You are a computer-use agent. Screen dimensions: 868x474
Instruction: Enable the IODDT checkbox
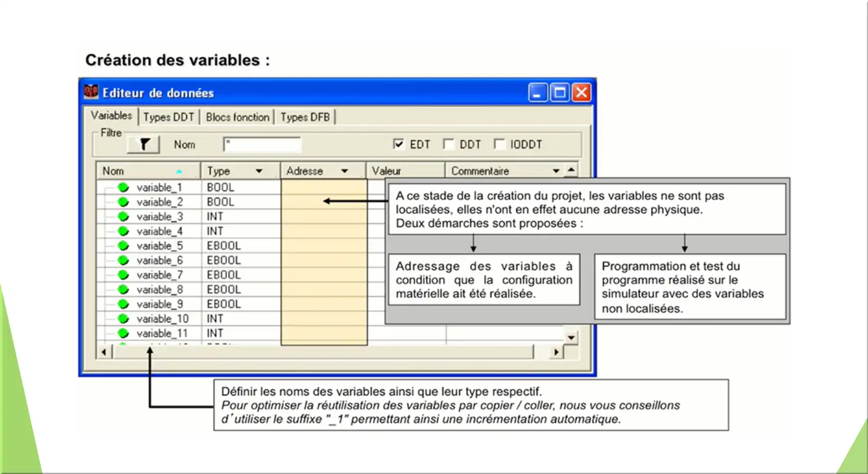coord(499,144)
